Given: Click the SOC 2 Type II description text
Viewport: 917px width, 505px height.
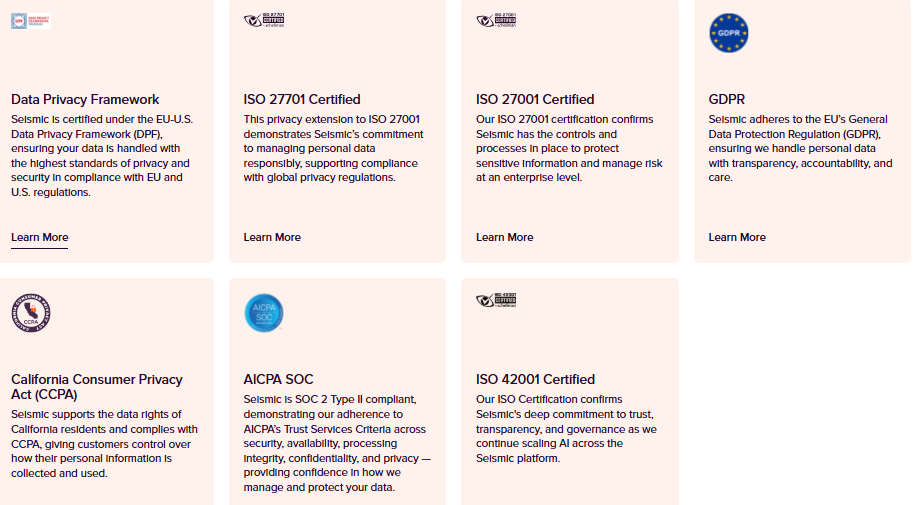Looking at the screenshot, I should 337,443.
